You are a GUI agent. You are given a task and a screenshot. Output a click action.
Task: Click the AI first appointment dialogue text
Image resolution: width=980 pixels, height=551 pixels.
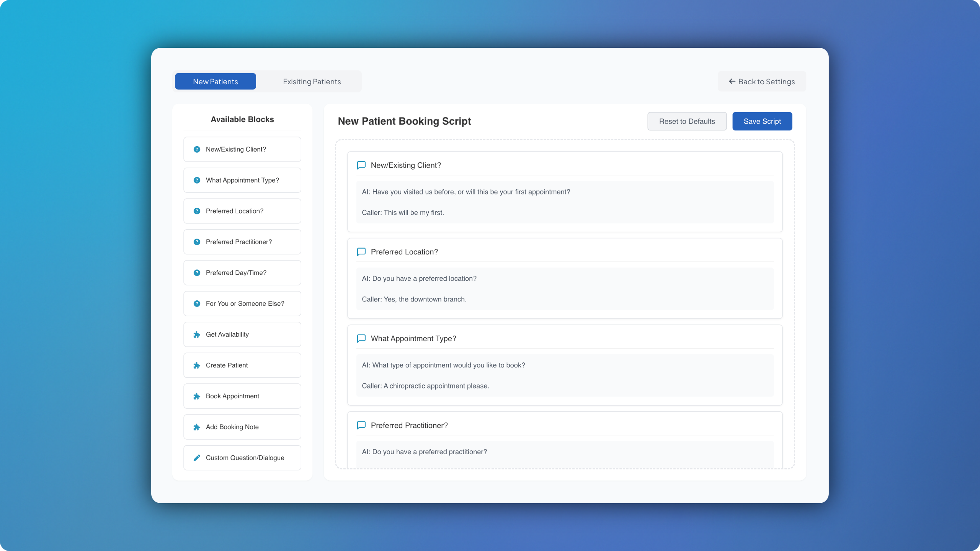click(466, 192)
